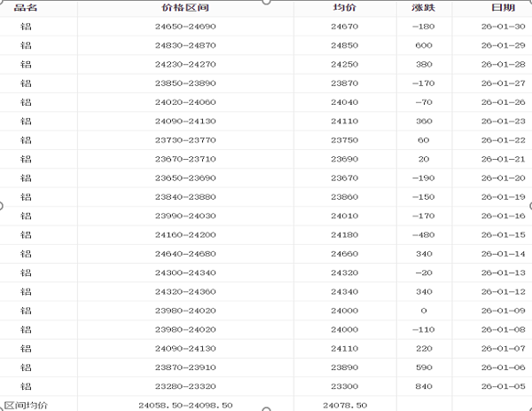This screenshot has height=411, width=532.
Task: Click the right middle resize handle
Action: [529, 206]
